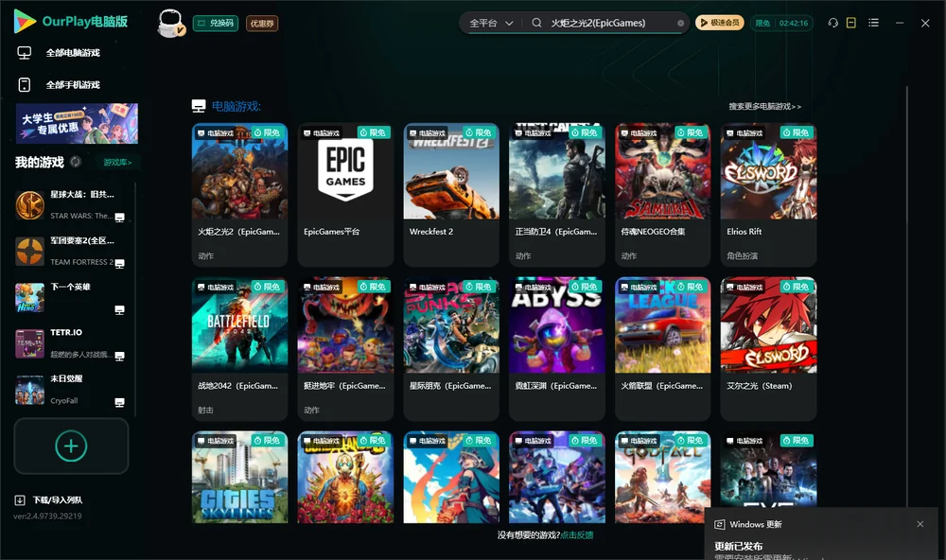Open the Wreckfest 2 game card

tap(451, 194)
